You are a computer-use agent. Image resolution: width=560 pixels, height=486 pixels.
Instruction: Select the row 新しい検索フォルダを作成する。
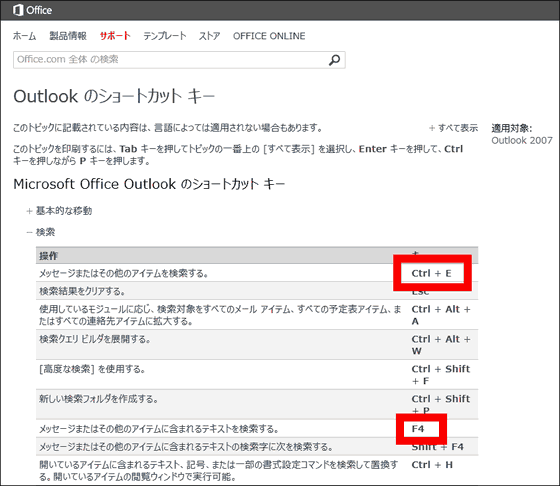click(257, 405)
